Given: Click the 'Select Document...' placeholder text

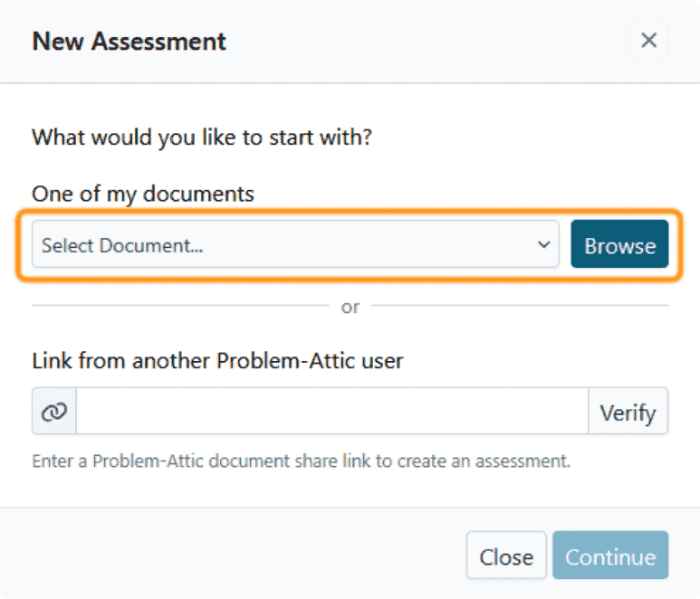Looking at the screenshot, I should [x=122, y=245].
